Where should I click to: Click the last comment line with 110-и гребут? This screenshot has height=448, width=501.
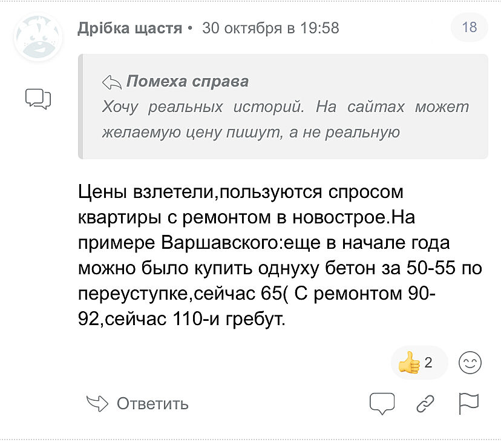pyautogui.click(x=182, y=318)
